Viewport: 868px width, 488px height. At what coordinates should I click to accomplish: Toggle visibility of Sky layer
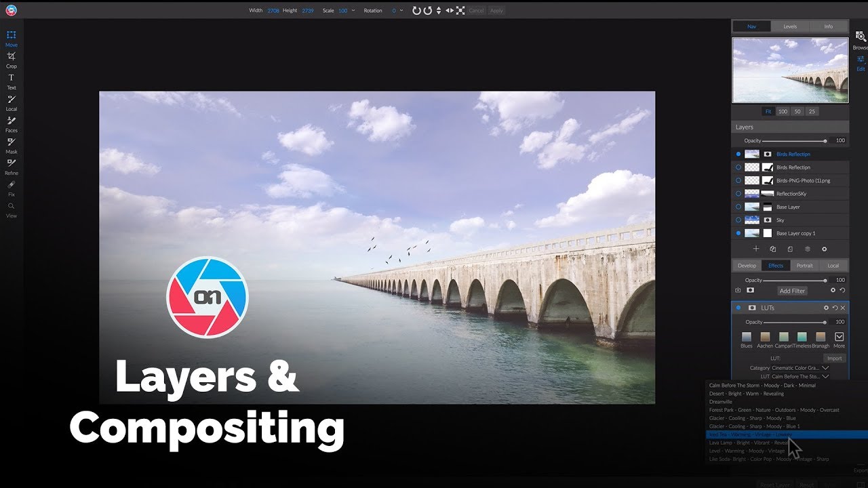(738, 220)
